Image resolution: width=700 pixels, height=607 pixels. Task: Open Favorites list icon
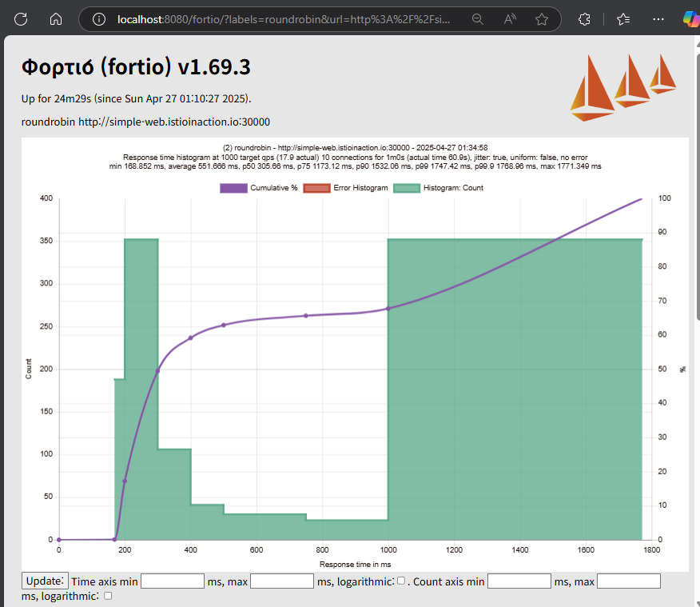pyautogui.click(x=623, y=19)
